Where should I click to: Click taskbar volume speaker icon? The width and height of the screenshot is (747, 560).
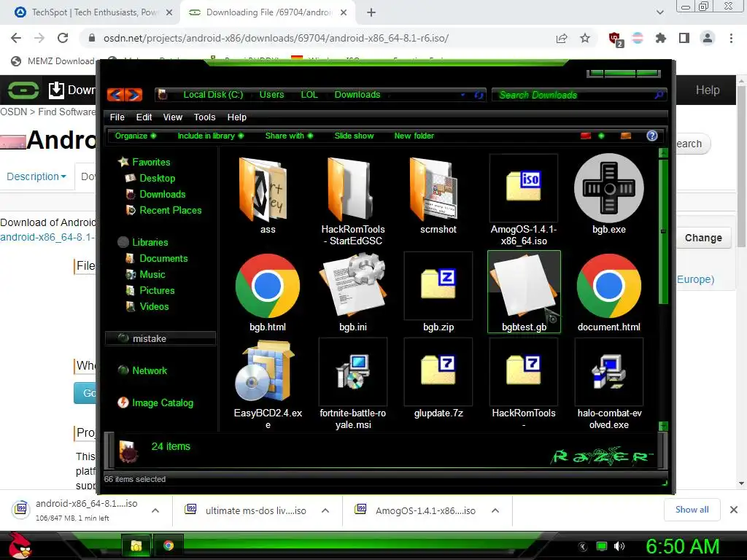(619, 546)
